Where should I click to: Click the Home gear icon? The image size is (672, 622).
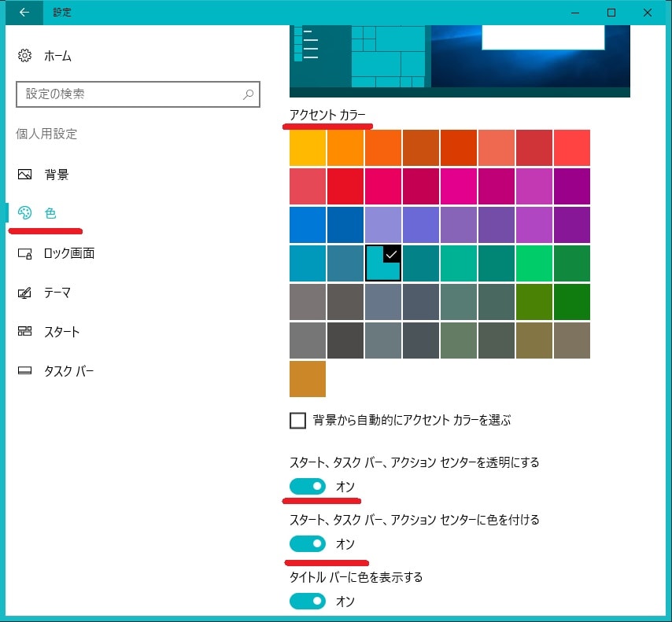[25, 56]
